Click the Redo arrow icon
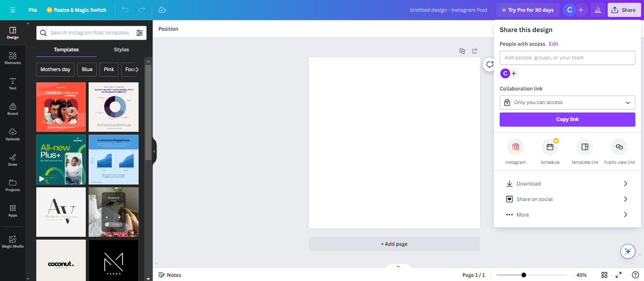The height and width of the screenshot is (281, 644). click(x=142, y=10)
